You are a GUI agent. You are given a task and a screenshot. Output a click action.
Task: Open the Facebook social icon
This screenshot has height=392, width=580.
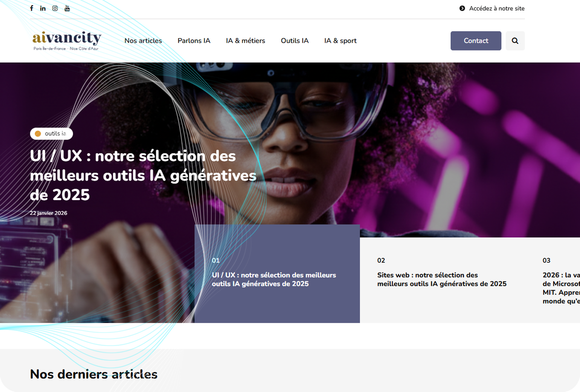(x=32, y=8)
